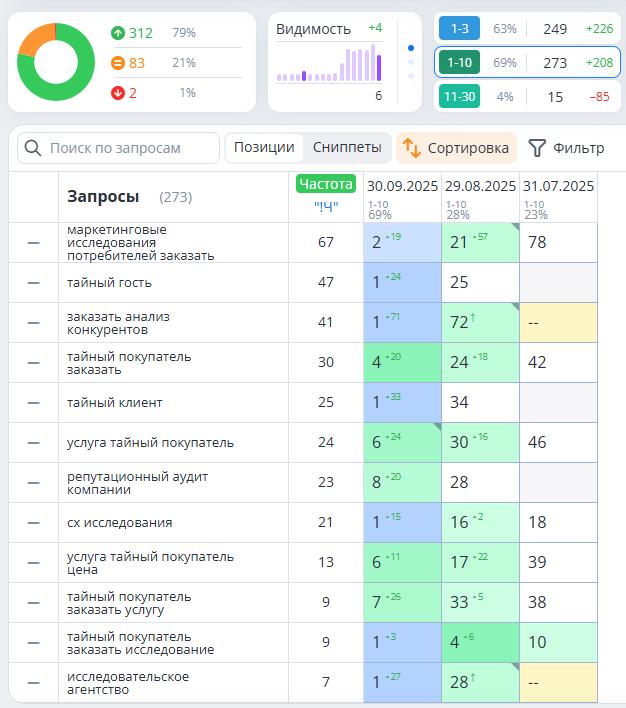Open the Фильтр button
This screenshot has width=626, height=708.
(x=566, y=148)
